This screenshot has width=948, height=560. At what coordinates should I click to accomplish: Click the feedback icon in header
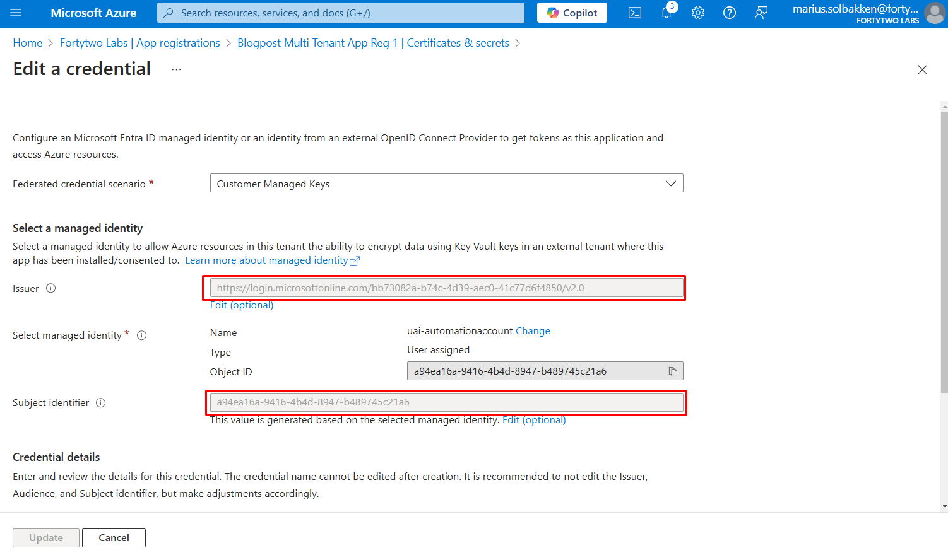(761, 13)
